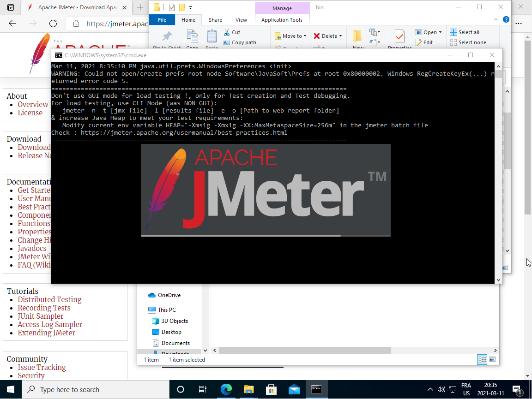Open the File menu in Explorer
This screenshot has width=532, height=399.
click(x=162, y=20)
